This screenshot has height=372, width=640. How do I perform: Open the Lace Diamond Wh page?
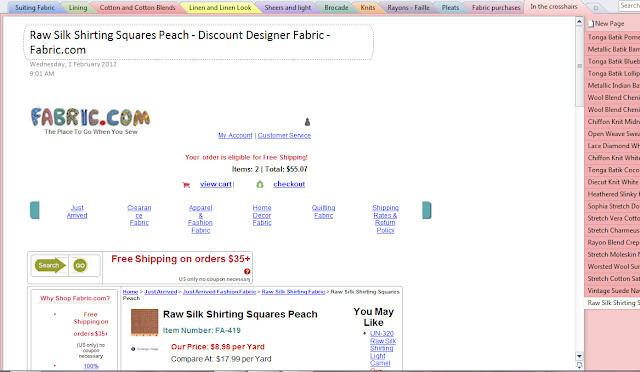point(613,146)
